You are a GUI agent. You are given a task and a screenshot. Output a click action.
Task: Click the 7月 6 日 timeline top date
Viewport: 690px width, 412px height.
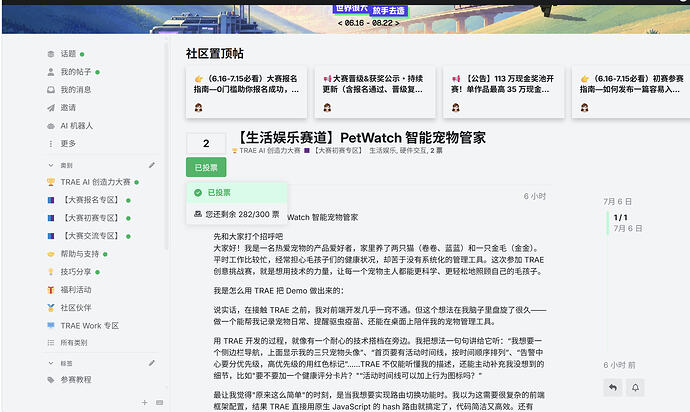tap(617, 202)
